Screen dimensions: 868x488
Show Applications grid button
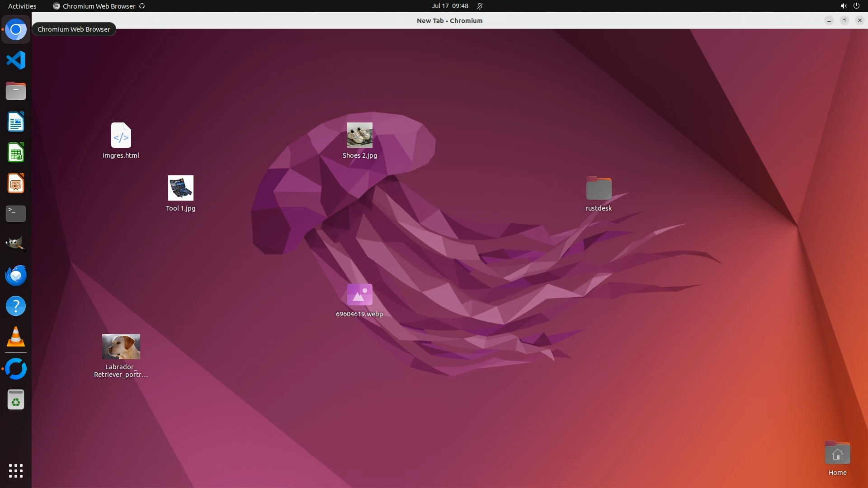pos(16,470)
